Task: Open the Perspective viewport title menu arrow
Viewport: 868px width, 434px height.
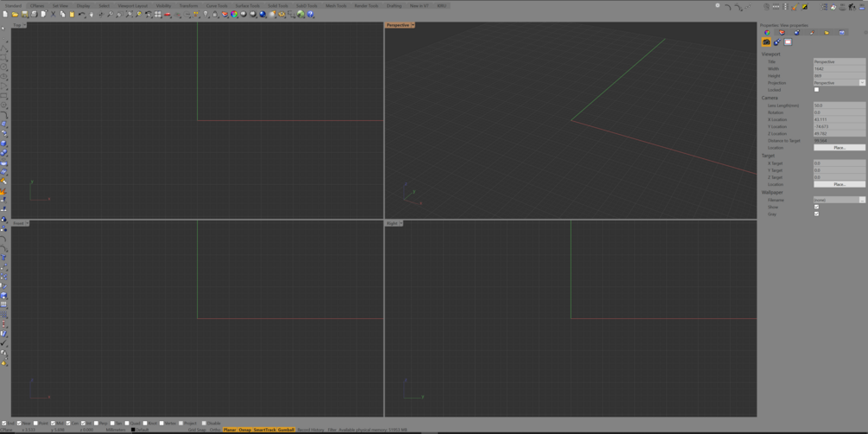Action: click(413, 25)
